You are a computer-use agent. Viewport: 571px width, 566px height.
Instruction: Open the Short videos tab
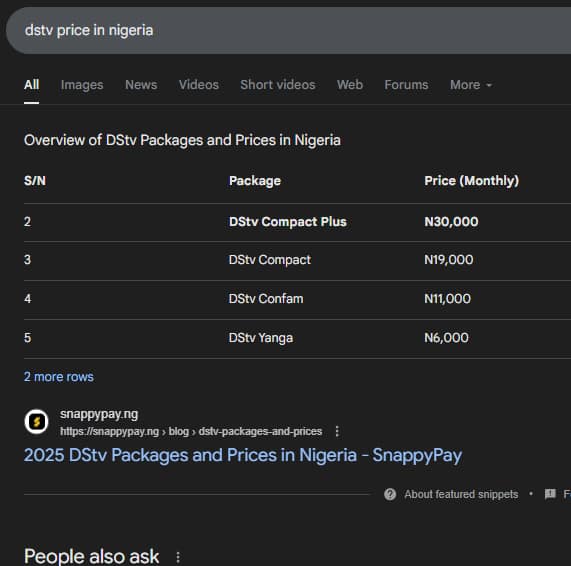coord(278,84)
